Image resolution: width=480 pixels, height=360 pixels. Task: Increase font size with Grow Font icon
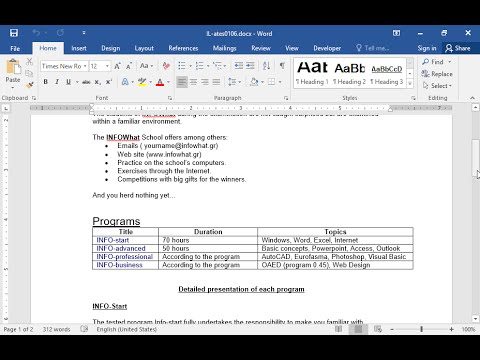[117, 66]
